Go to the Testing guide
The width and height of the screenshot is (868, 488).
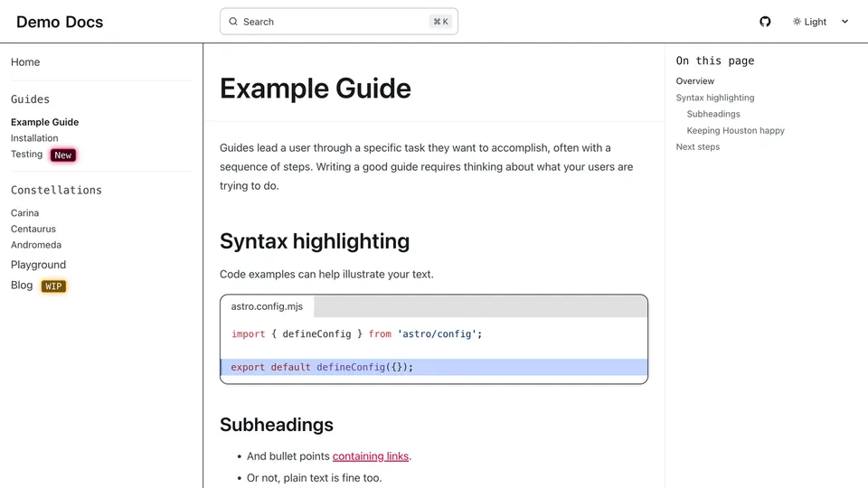click(x=26, y=155)
